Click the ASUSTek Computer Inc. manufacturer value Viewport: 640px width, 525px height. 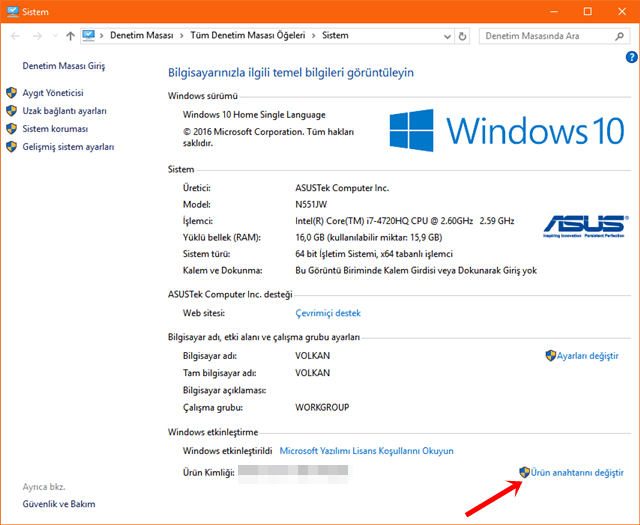(342, 188)
